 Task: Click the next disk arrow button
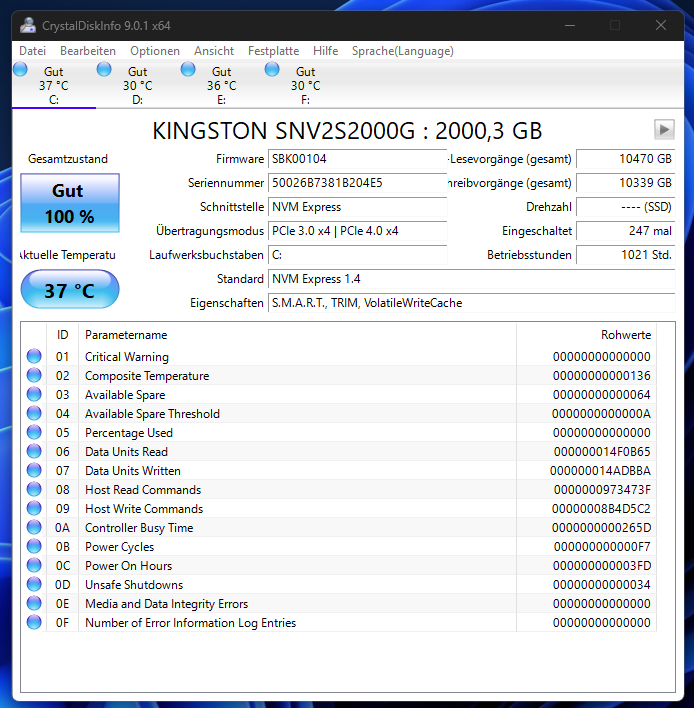pos(664,130)
